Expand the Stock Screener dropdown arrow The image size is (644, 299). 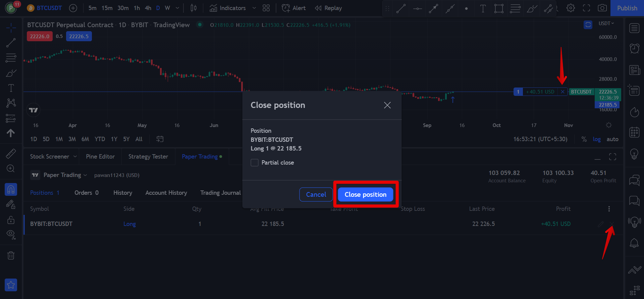[75, 157]
